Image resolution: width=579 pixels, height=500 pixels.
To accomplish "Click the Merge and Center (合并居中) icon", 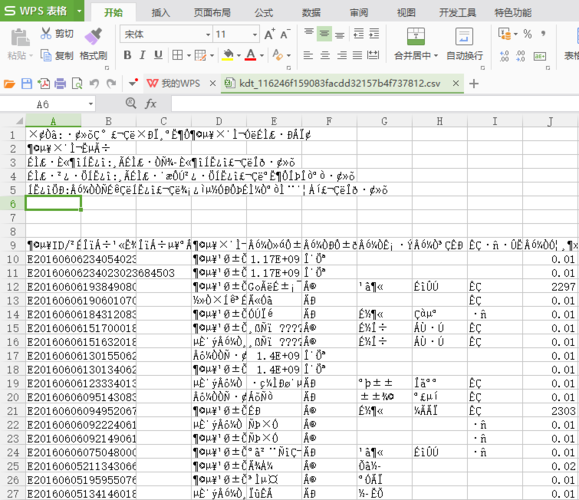I will click(x=416, y=37).
